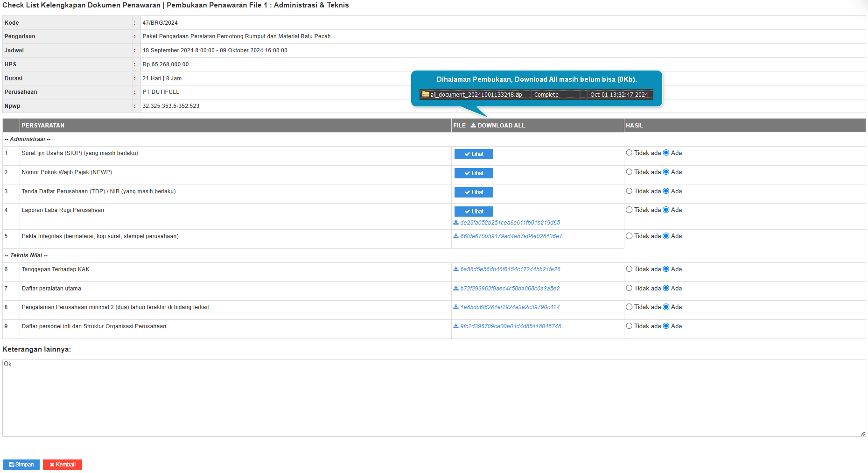Mark Tanggapan Terhadap KAK as Ada
Viewport: 868px width, 473px height.
coord(666,269)
